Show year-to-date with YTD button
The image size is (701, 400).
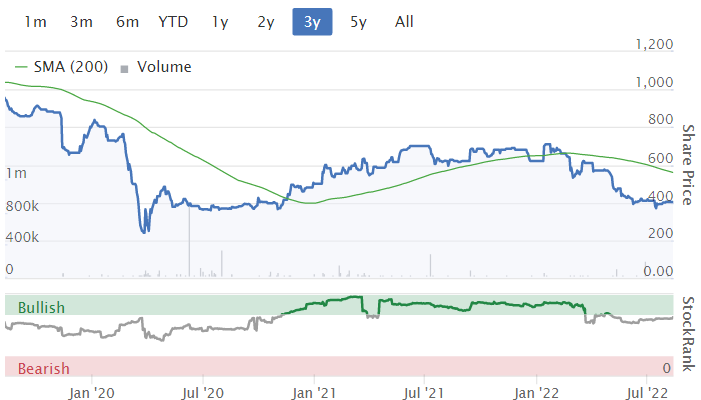pyautogui.click(x=171, y=21)
